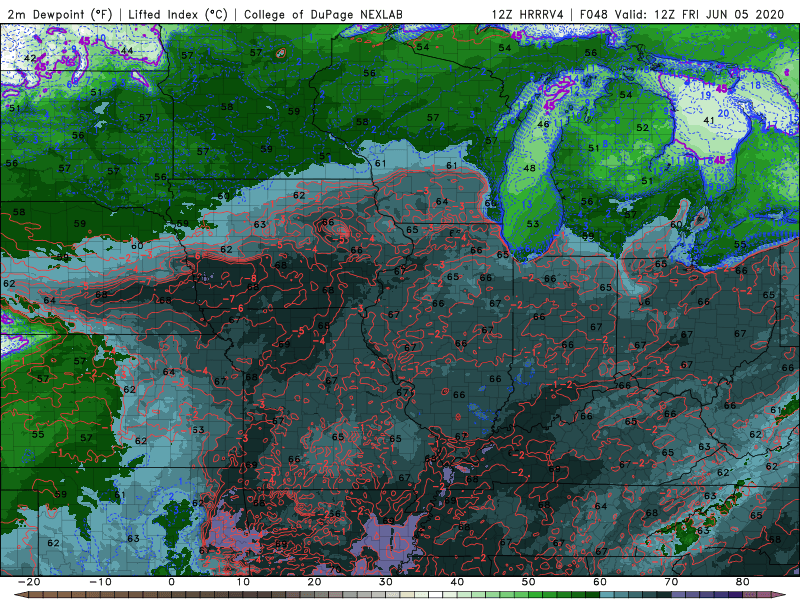Click the left arrow end of the color bar
800x600 pixels.
tap(20, 595)
